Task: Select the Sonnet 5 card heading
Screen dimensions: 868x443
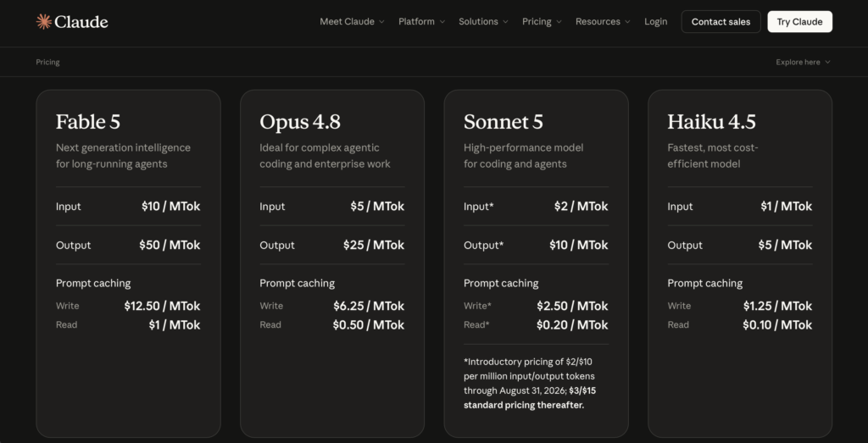Action: [504, 122]
